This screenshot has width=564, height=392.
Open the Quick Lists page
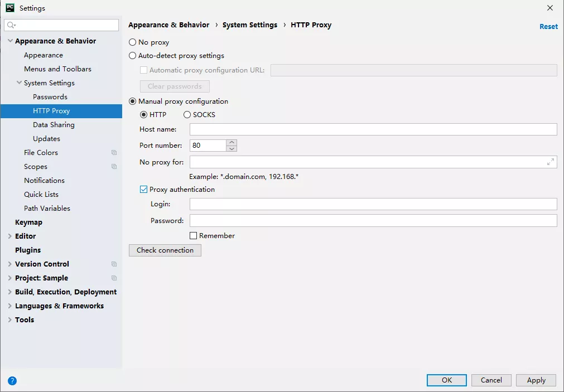41,195
